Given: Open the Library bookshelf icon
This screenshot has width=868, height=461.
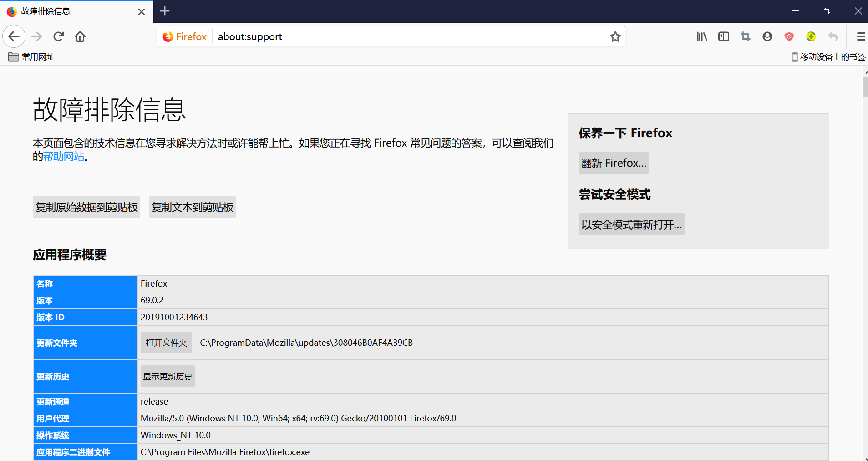Looking at the screenshot, I should tap(702, 36).
